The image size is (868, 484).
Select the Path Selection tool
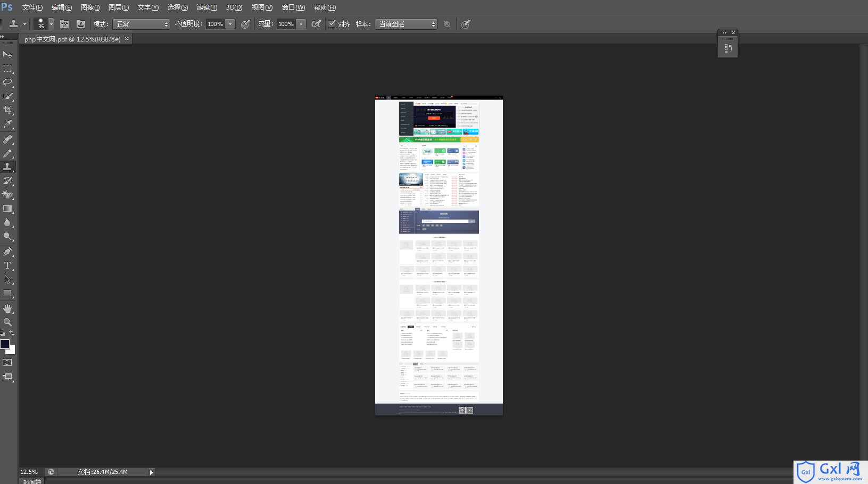coord(7,279)
